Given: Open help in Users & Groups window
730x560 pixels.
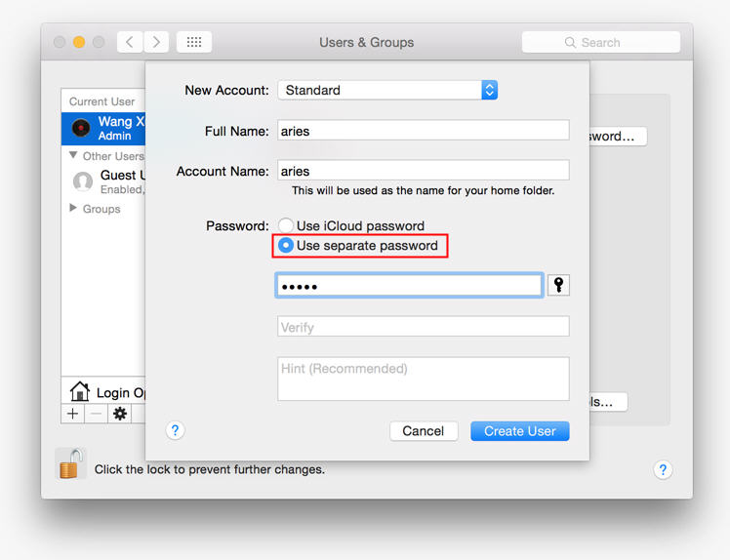Looking at the screenshot, I should 663,469.
